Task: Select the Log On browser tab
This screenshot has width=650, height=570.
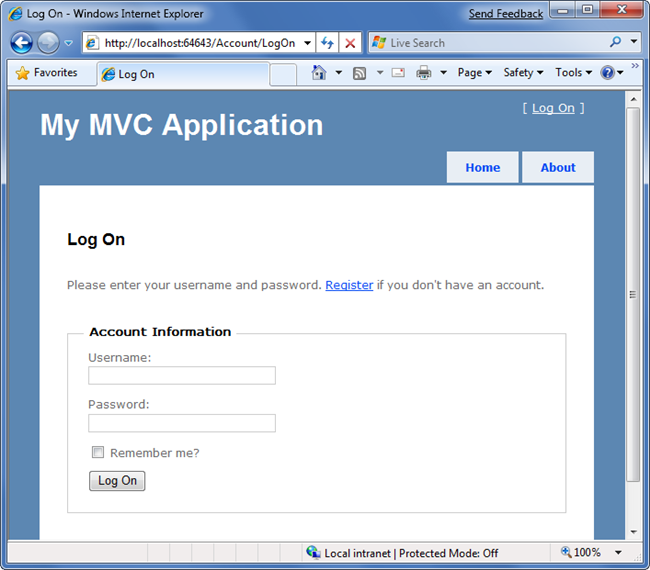Action: tap(183, 74)
